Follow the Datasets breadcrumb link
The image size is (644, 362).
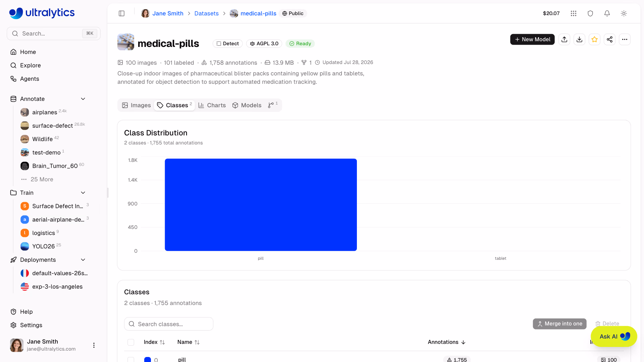click(x=206, y=13)
